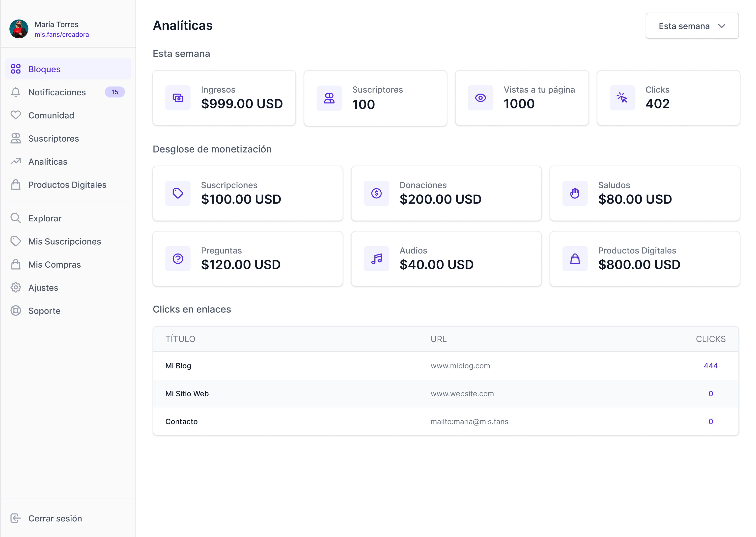Click the Ingresos money icon
This screenshot has width=756, height=537.
(178, 98)
